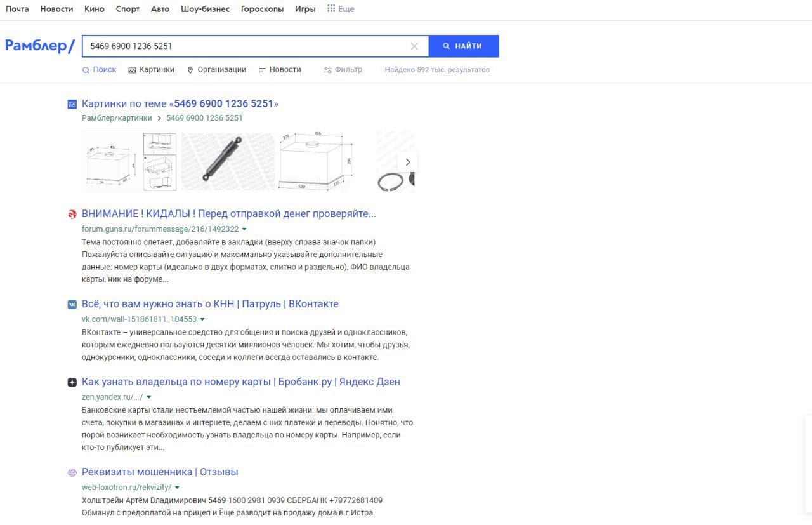The image size is (812, 525).
Task: Open the shock absorber image thumbnail
Action: click(x=227, y=161)
